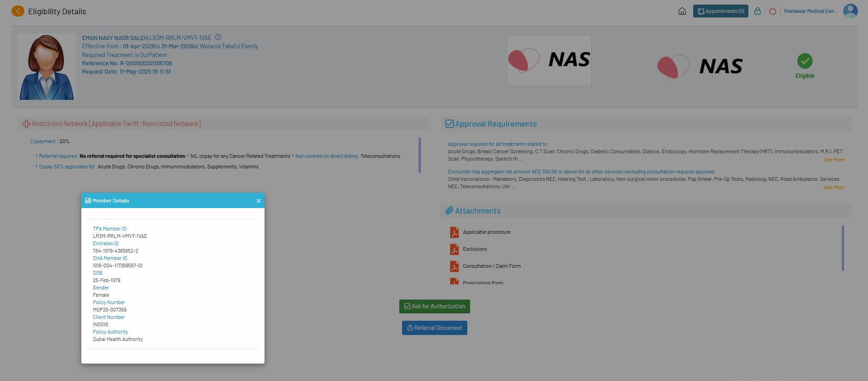Viewport: 868px width, 381px height.
Task: Open the home icon in header
Action: 682,11
